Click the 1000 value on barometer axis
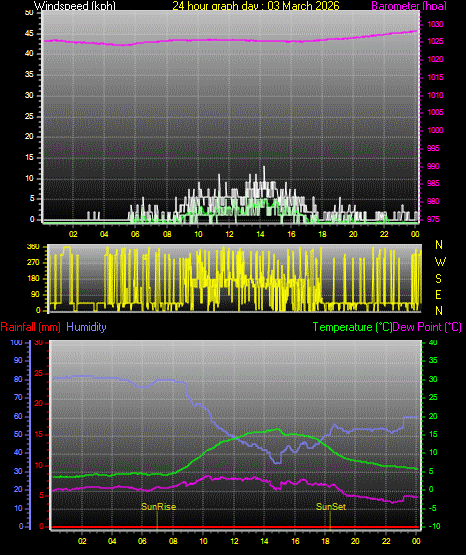The height and width of the screenshot is (555, 466). pyautogui.click(x=435, y=130)
